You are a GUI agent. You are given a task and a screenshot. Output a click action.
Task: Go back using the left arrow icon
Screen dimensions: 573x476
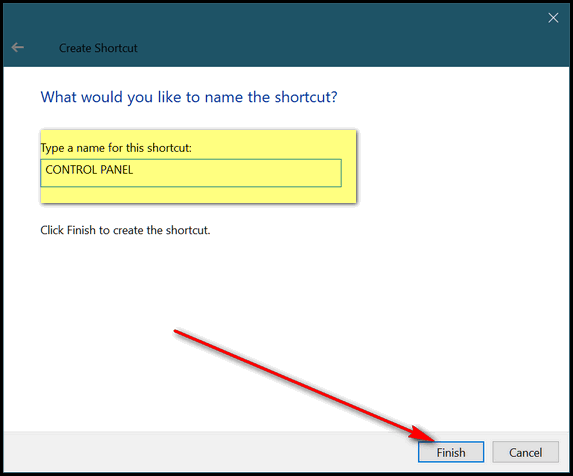[18, 47]
